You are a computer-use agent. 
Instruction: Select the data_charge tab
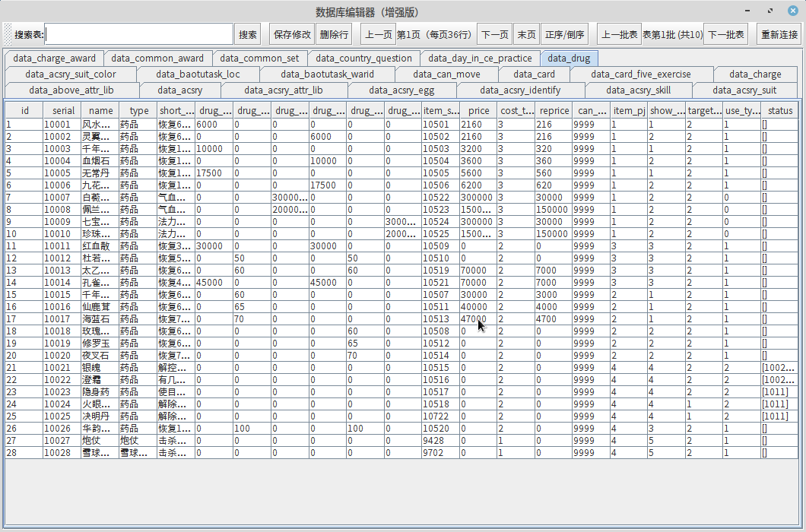(x=755, y=74)
